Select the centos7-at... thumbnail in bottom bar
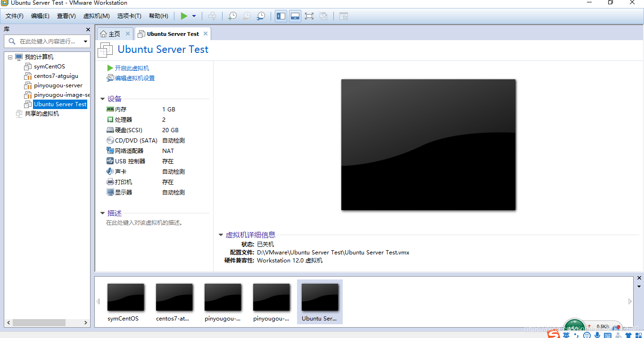 pyautogui.click(x=174, y=302)
